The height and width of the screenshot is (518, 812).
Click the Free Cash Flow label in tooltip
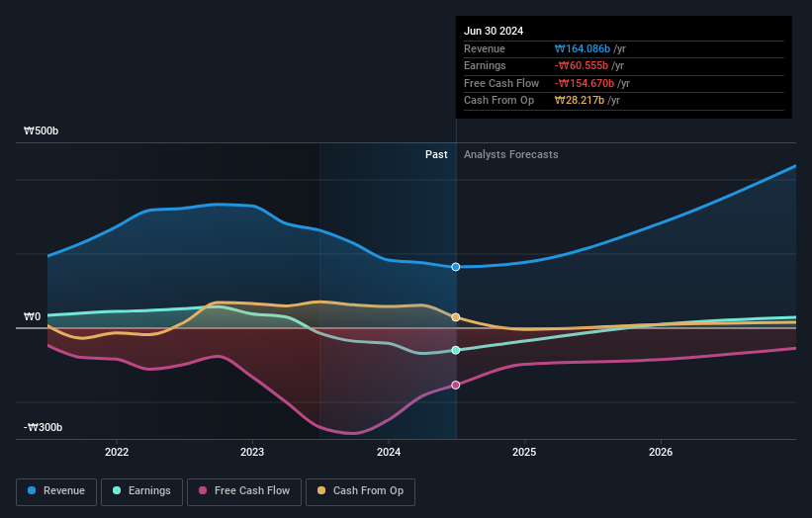501,83
